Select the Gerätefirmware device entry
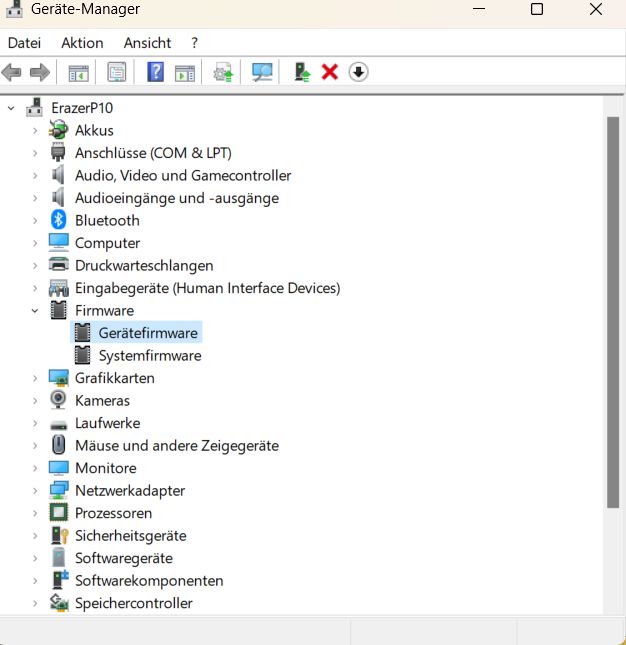 click(x=148, y=333)
